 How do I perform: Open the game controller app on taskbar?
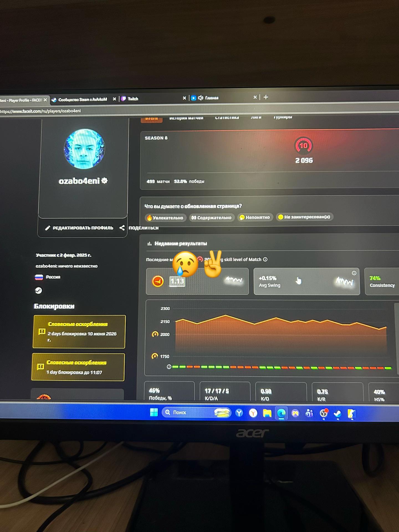pos(295,414)
